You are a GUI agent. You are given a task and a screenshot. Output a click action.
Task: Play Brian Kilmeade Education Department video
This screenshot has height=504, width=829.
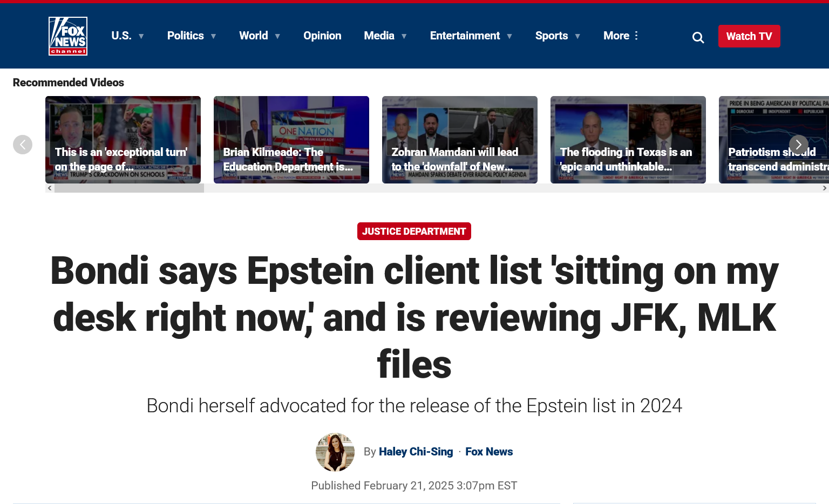click(x=291, y=140)
